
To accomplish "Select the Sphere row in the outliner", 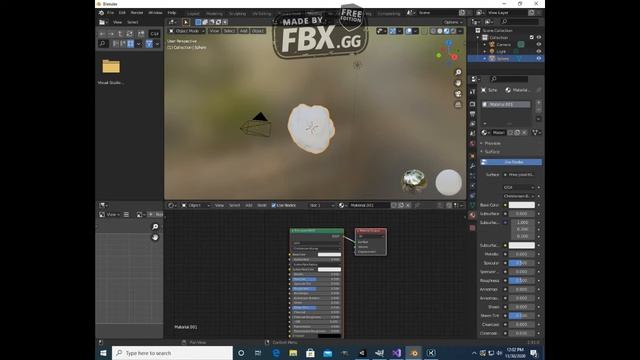I will pyautogui.click(x=506, y=59).
